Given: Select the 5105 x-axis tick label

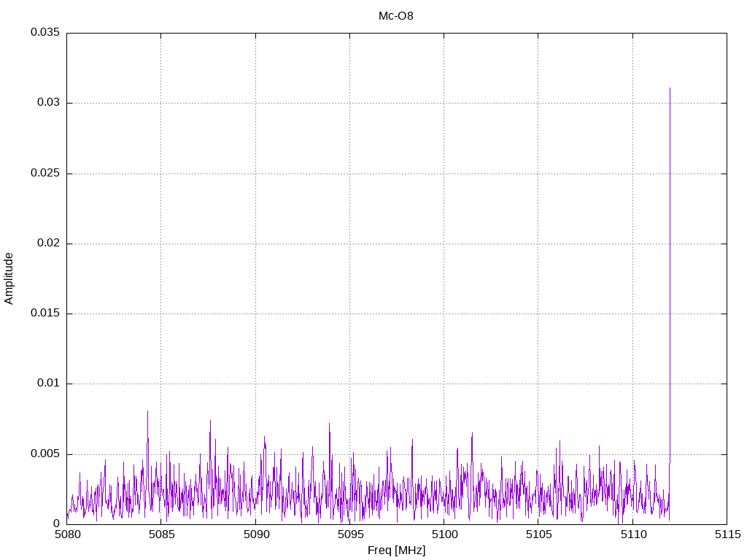Looking at the screenshot, I should click(x=538, y=534).
